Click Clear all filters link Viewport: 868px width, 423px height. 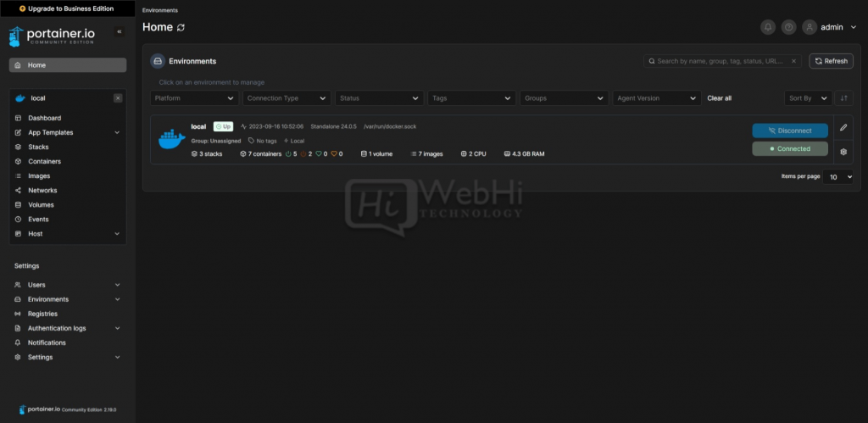[720, 98]
